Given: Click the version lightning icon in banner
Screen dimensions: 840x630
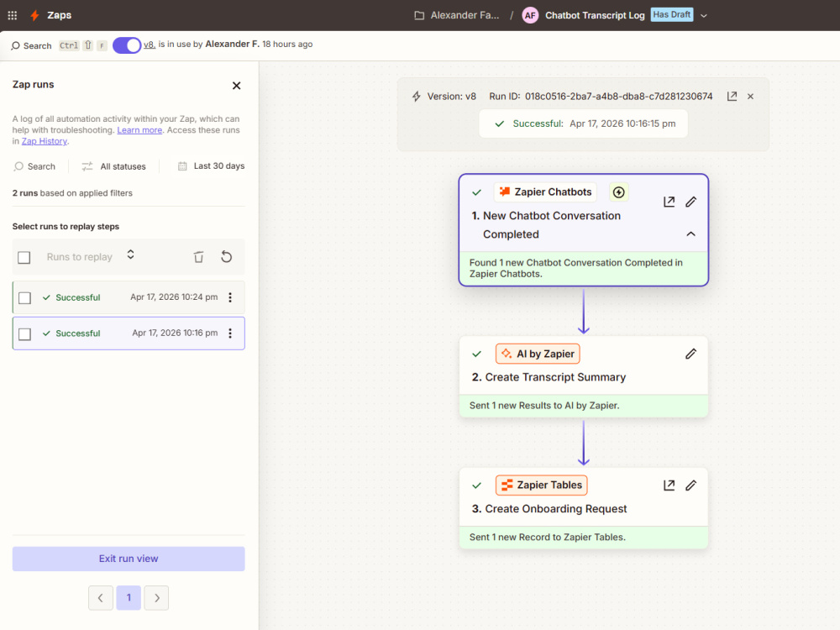Looking at the screenshot, I should pos(417,97).
